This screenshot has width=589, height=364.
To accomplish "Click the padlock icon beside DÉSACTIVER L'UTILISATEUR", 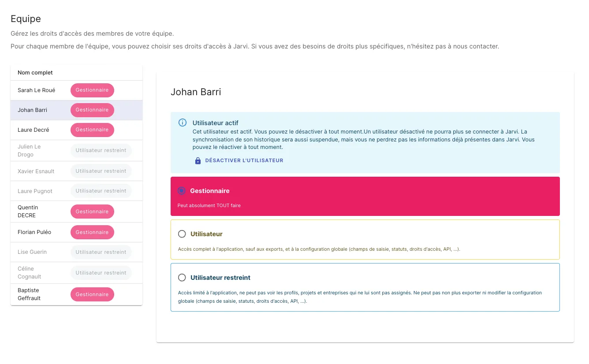I will [198, 160].
